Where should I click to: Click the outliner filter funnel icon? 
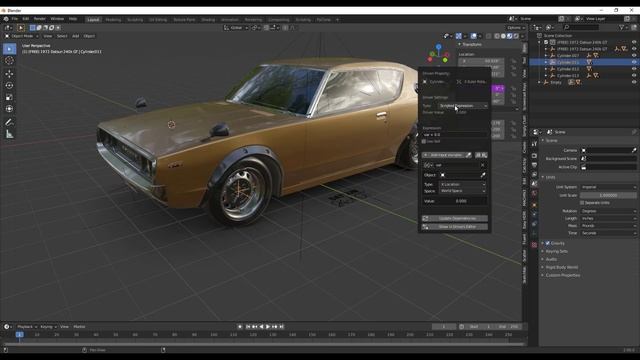tap(622, 27)
